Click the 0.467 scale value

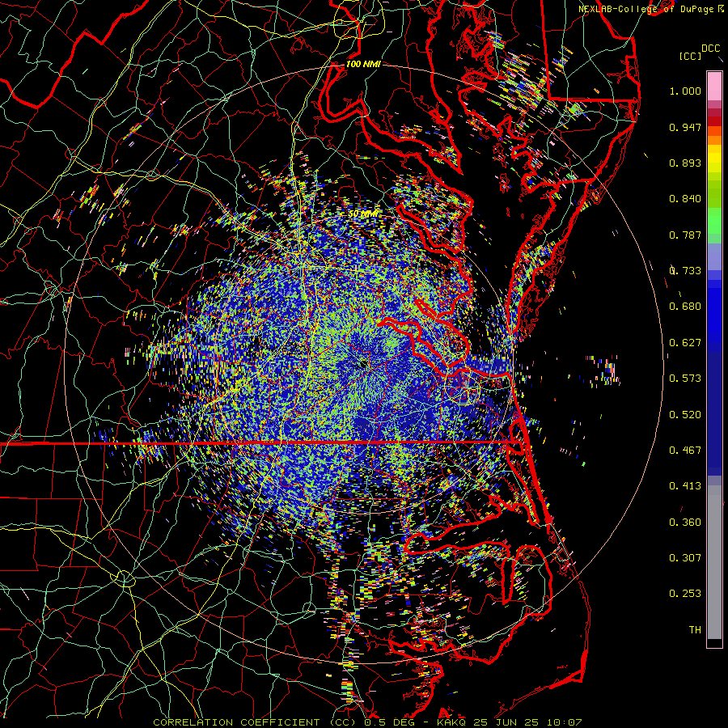tap(685, 451)
